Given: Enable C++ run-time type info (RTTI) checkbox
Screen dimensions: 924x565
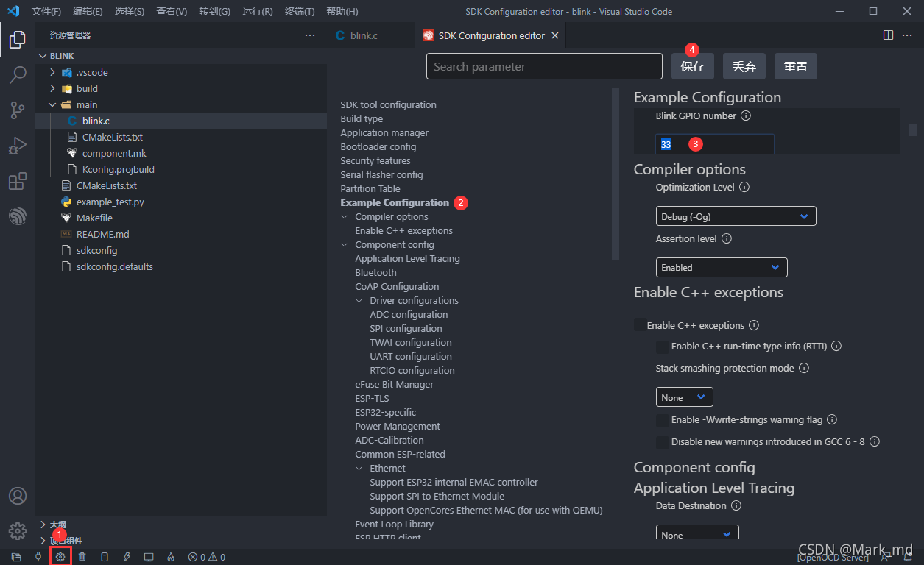Looking at the screenshot, I should click(663, 346).
